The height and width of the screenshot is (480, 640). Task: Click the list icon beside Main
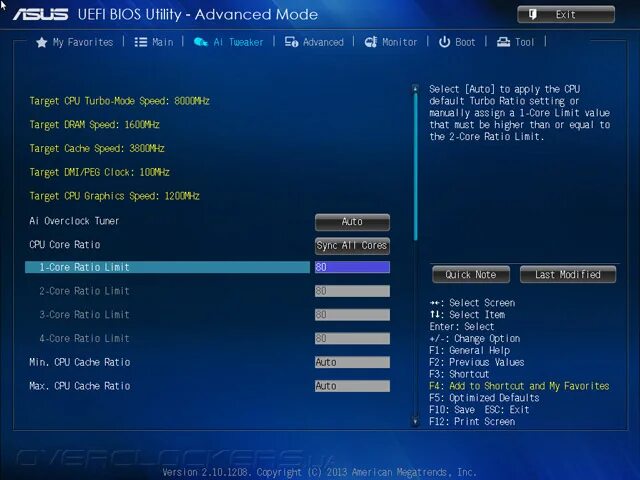tap(141, 42)
